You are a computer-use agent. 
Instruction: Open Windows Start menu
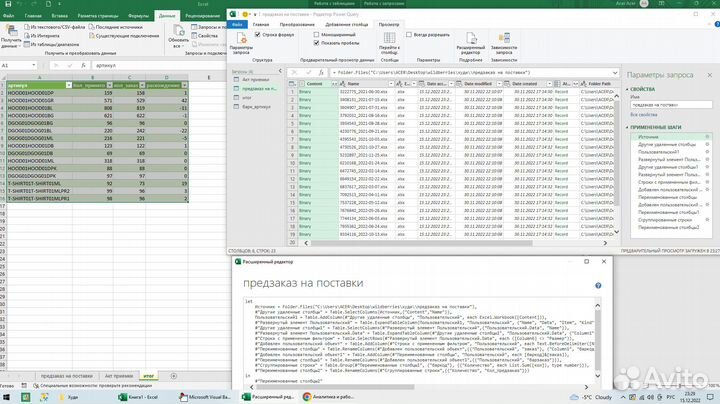(6, 397)
